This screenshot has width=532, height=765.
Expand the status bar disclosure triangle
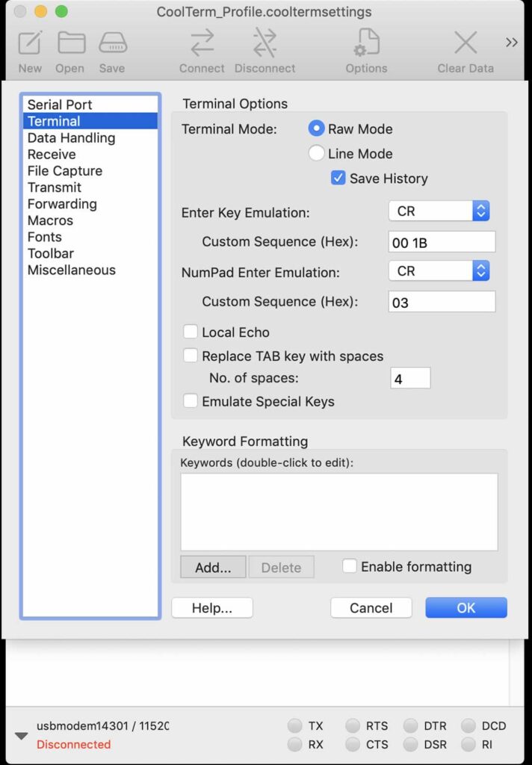click(22, 736)
